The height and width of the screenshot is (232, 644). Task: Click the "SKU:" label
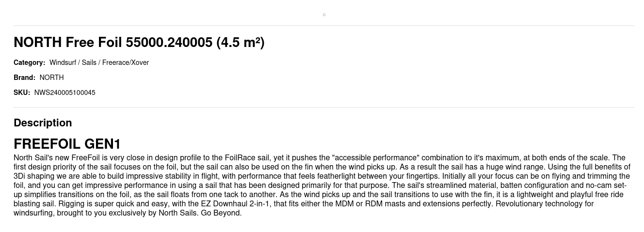click(22, 93)
